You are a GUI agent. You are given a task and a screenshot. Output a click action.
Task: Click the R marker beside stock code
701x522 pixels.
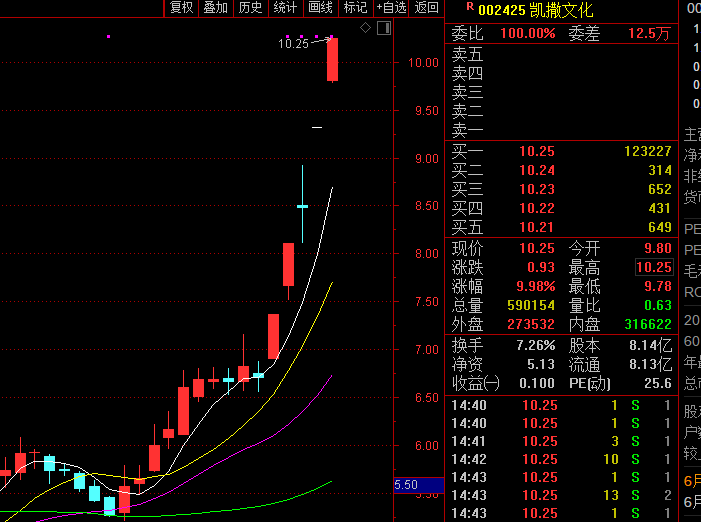(470, 7)
